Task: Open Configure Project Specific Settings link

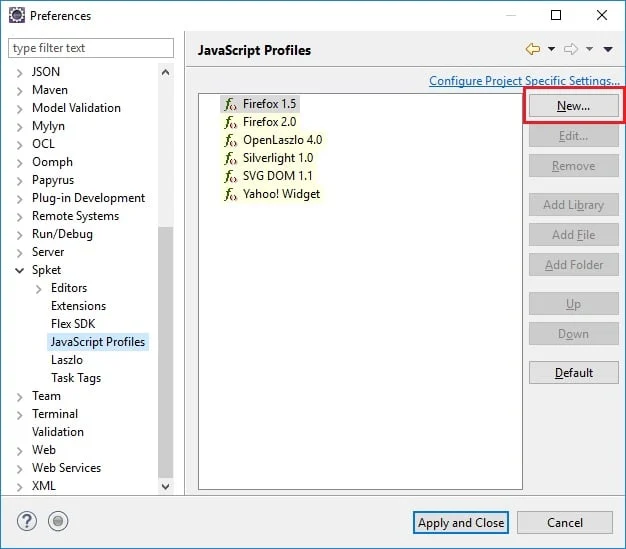Action: (524, 81)
